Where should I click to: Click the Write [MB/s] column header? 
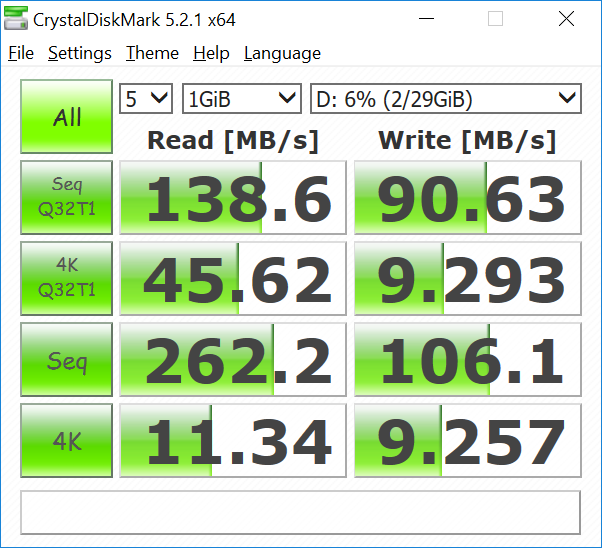coord(467,141)
